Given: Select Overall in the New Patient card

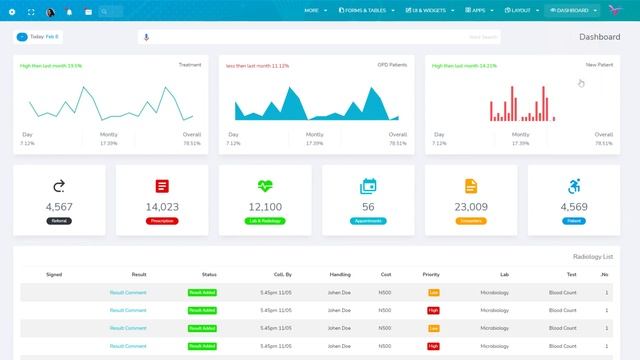Looking at the screenshot, I should 604,135.
